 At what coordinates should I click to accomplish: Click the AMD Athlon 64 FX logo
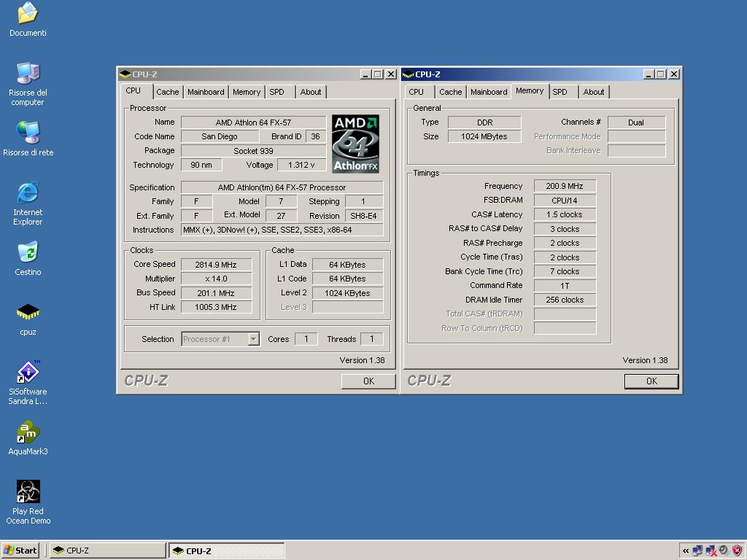(356, 144)
